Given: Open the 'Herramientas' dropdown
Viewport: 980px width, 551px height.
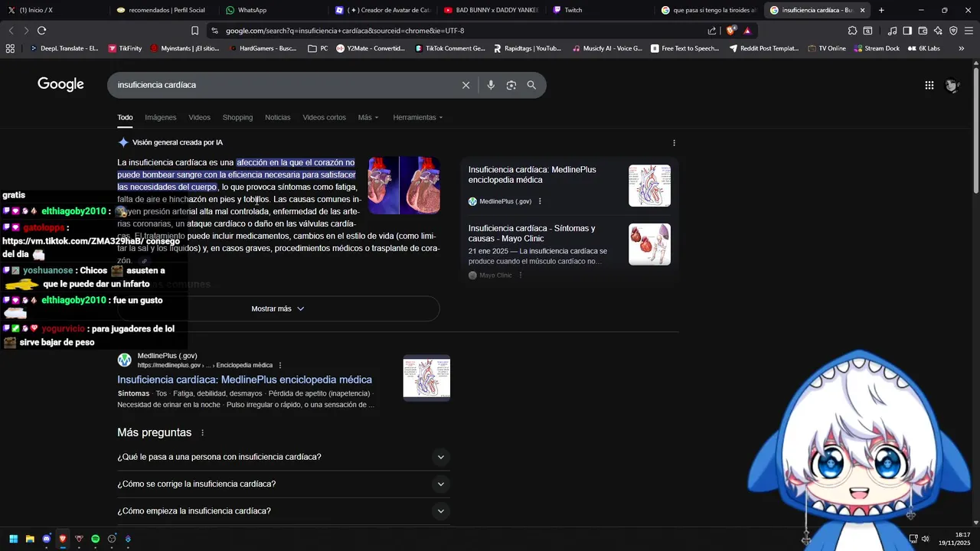Looking at the screenshot, I should pyautogui.click(x=417, y=117).
